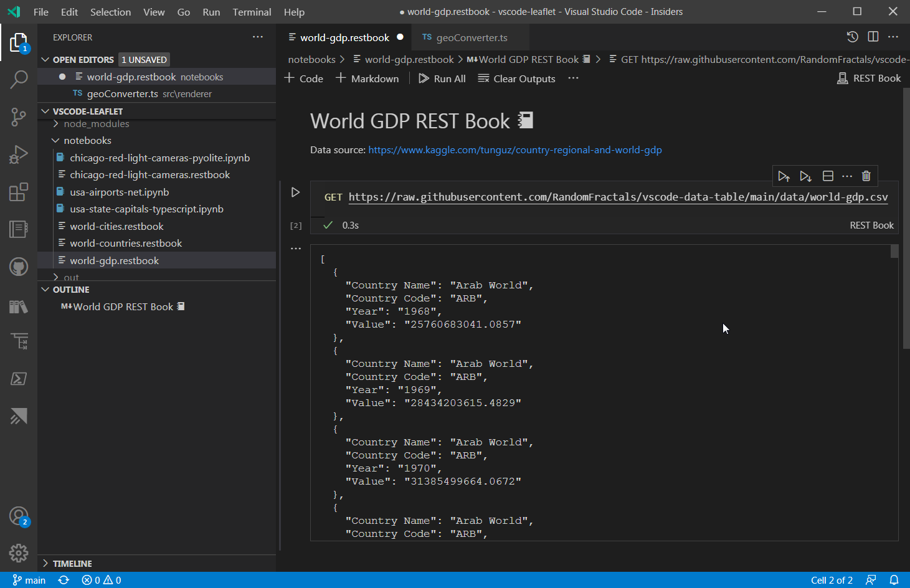The width and height of the screenshot is (910, 588).
Task: Collapse the OUTLINE section
Action: [x=45, y=290]
